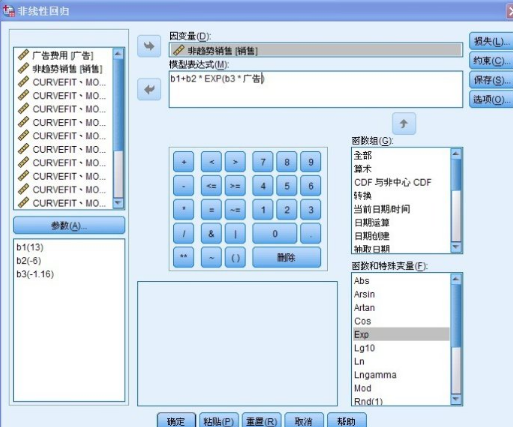Select parameter b3(-1.16) in parameter list

pos(35,274)
